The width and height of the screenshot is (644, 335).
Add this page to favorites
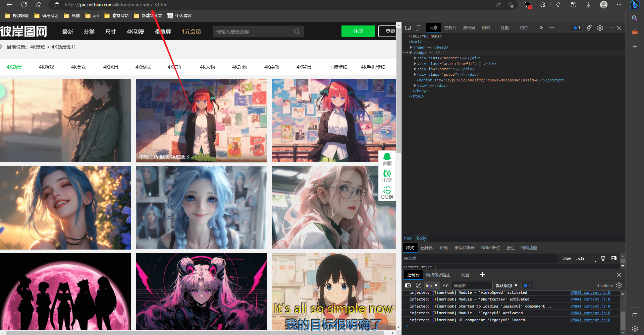(x=511, y=5)
